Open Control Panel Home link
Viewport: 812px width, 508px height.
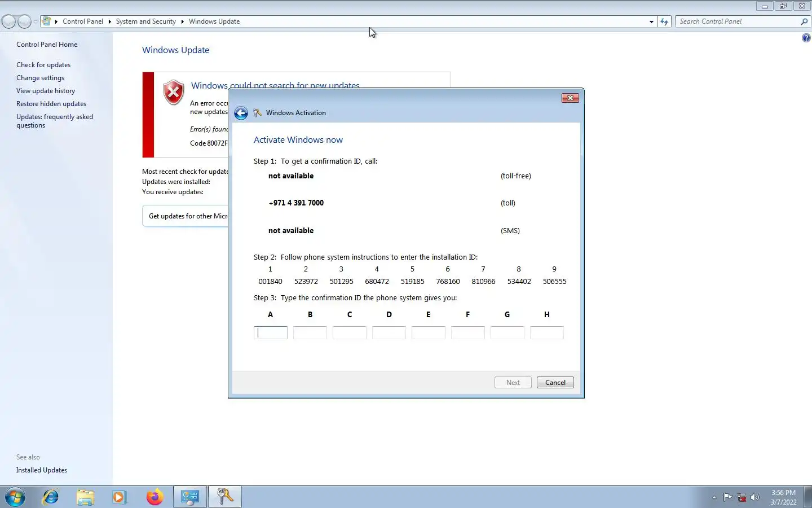point(47,45)
